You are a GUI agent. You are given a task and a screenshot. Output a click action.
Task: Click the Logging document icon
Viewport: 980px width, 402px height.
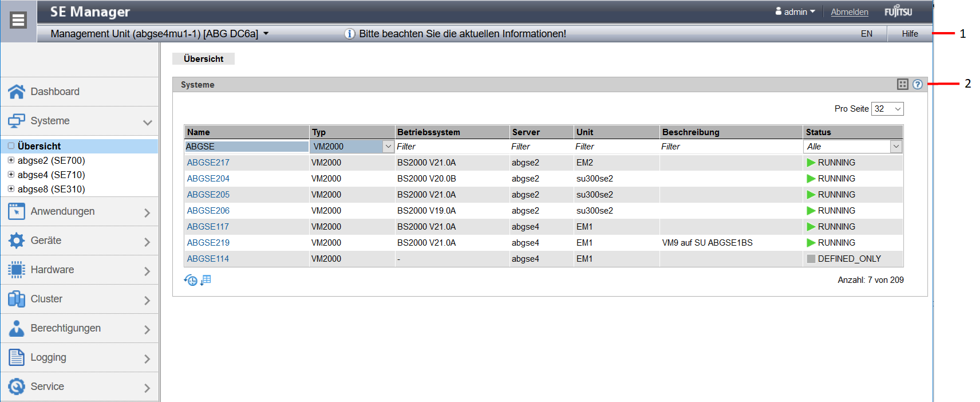coord(17,357)
